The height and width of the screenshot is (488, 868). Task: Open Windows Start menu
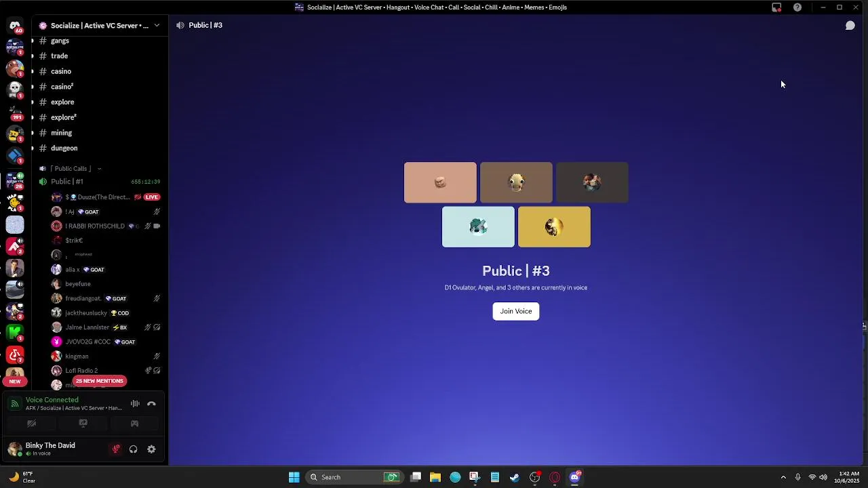point(294,477)
